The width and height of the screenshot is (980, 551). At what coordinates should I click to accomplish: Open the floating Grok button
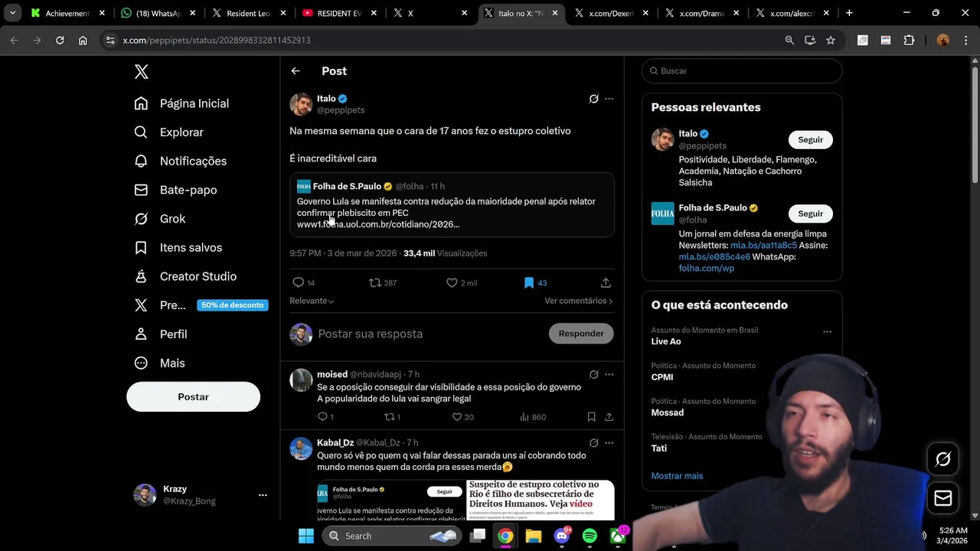click(943, 459)
